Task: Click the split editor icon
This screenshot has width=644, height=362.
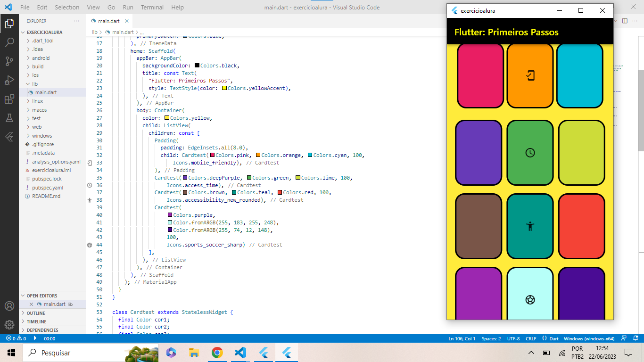Action: click(x=625, y=21)
